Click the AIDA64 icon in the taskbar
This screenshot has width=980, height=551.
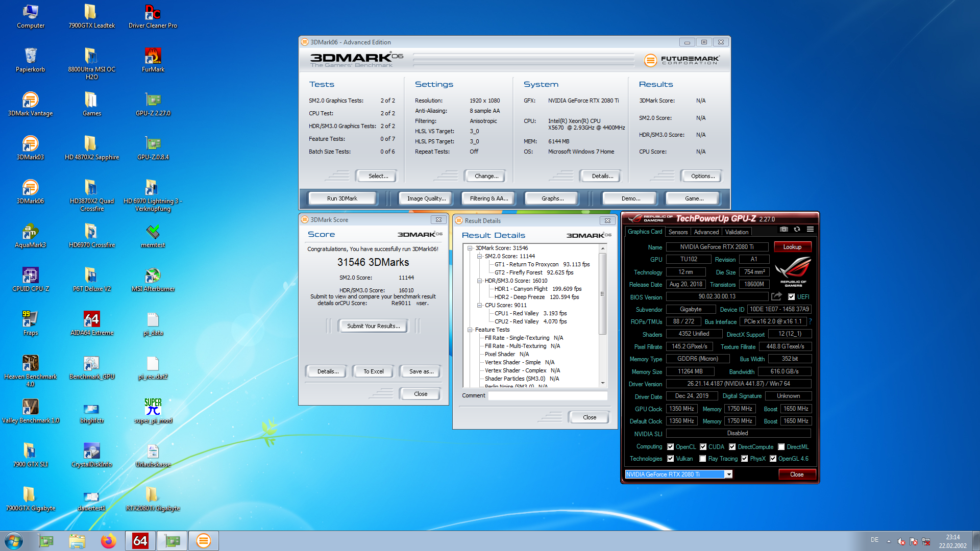[140, 541]
